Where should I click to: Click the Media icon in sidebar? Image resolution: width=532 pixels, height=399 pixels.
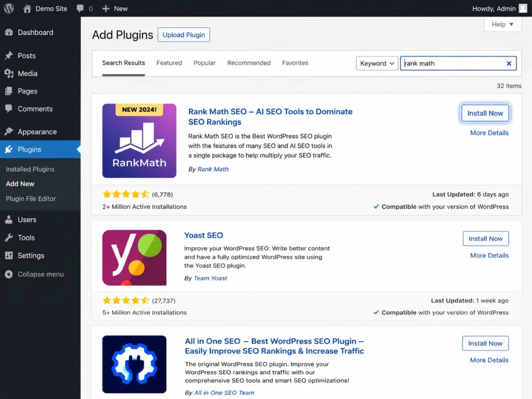point(9,73)
